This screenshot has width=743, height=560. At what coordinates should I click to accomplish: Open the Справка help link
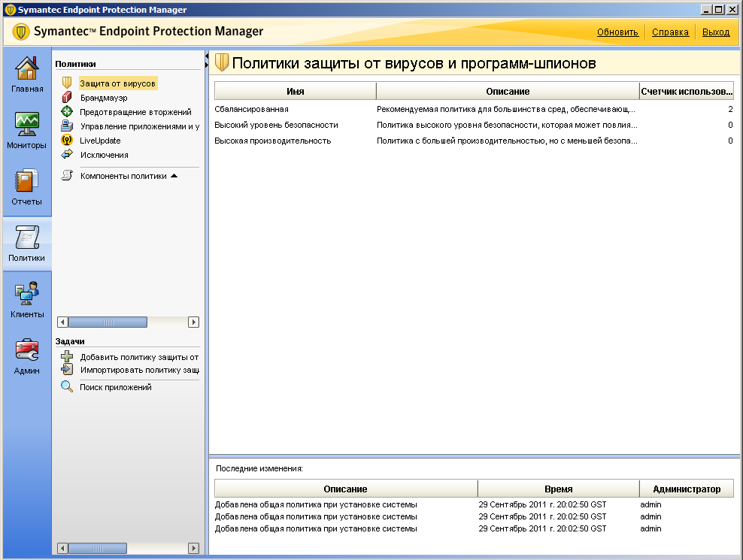tap(670, 32)
